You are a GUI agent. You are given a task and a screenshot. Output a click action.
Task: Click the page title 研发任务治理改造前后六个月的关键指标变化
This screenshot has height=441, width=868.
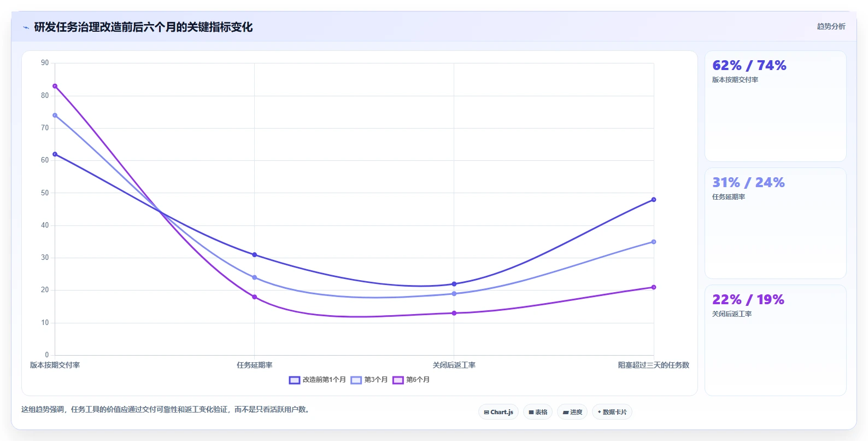click(143, 27)
